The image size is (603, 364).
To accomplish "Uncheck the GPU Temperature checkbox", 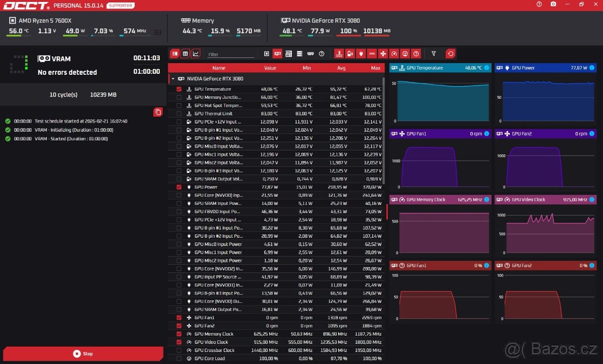I will [179, 89].
